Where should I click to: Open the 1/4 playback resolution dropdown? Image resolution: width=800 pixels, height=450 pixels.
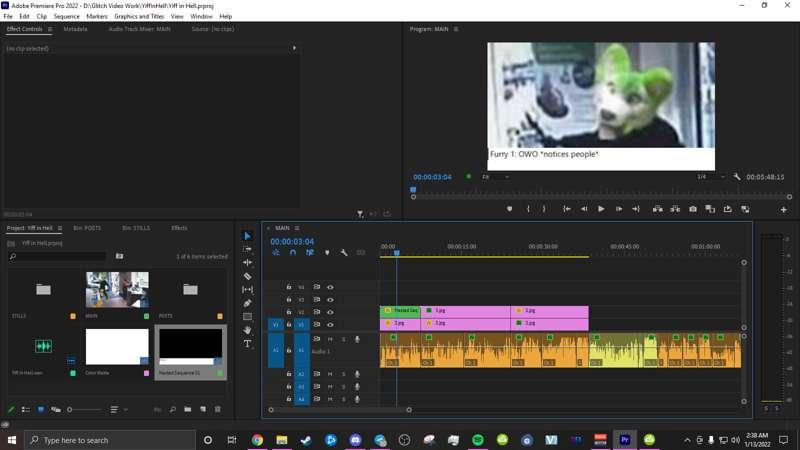[x=711, y=177]
